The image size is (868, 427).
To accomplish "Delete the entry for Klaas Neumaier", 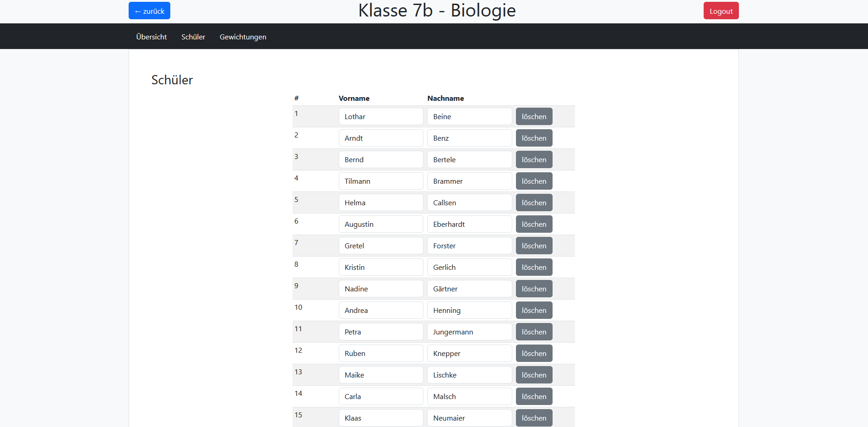I will tap(534, 418).
